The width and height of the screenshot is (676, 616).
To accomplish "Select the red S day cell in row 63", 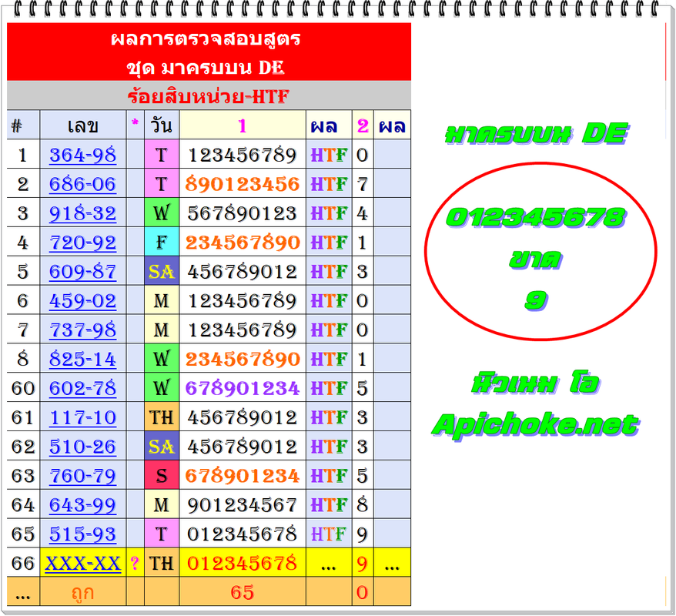I will tap(161, 475).
